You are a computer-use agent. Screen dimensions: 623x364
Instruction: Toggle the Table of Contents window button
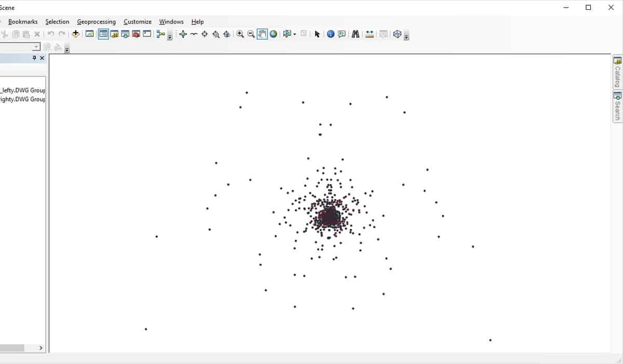pyautogui.click(x=103, y=34)
